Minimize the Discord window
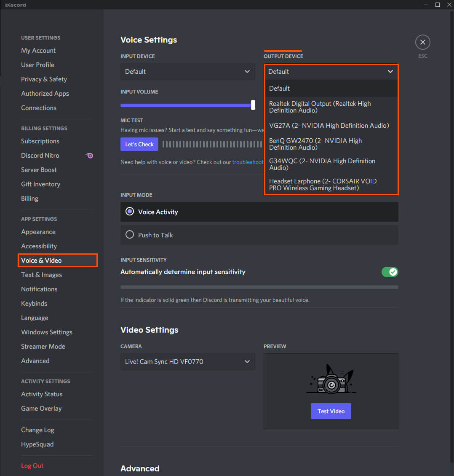Screen dimensions: 454x476 point(425,5)
